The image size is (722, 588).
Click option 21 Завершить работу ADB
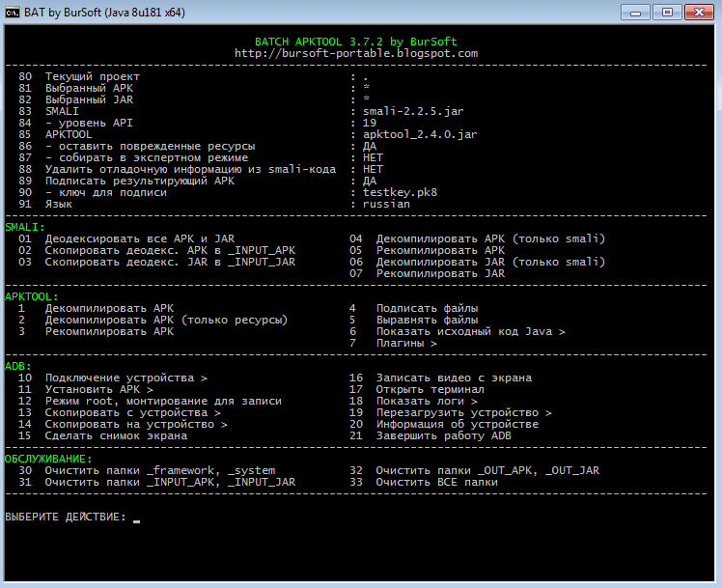[x=430, y=435]
